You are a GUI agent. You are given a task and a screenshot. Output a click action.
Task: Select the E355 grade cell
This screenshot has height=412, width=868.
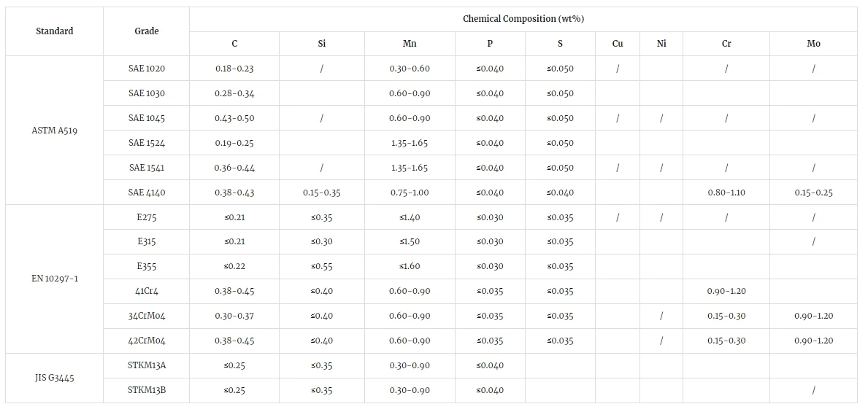[x=146, y=267]
